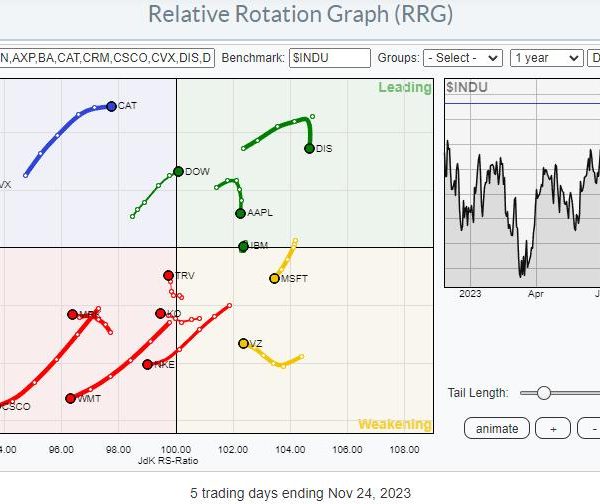Click the Groups label

[x=398, y=58]
